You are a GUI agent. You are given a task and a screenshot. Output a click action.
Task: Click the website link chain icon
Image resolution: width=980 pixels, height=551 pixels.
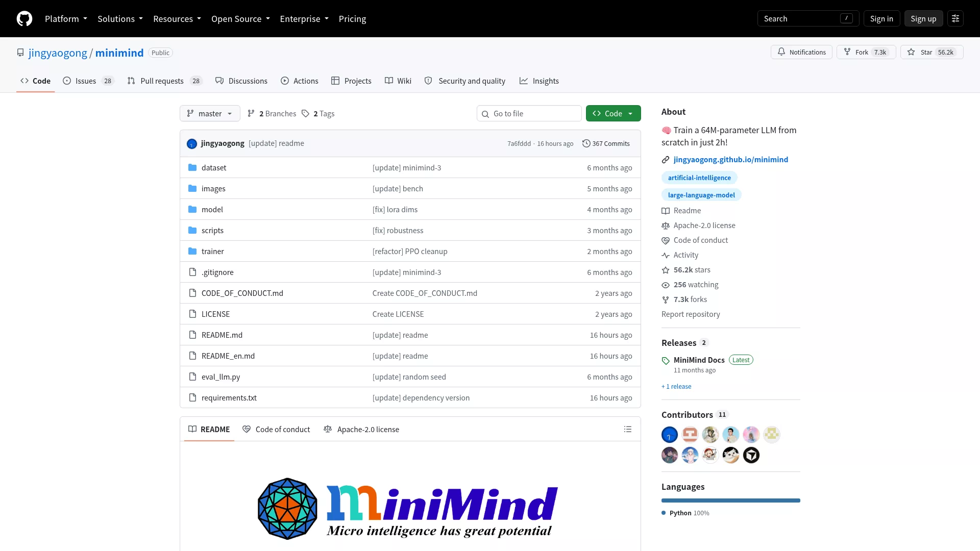coord(666,160)
